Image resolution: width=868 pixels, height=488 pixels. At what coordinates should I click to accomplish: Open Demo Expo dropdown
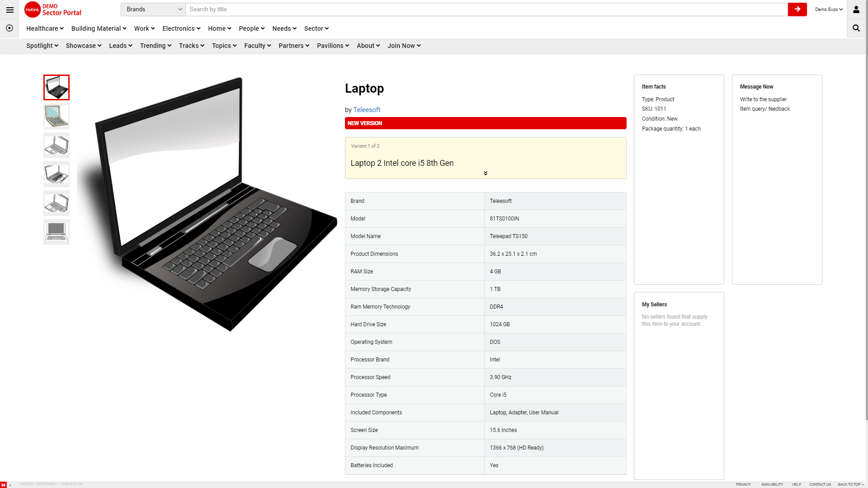tap(829, 9)
